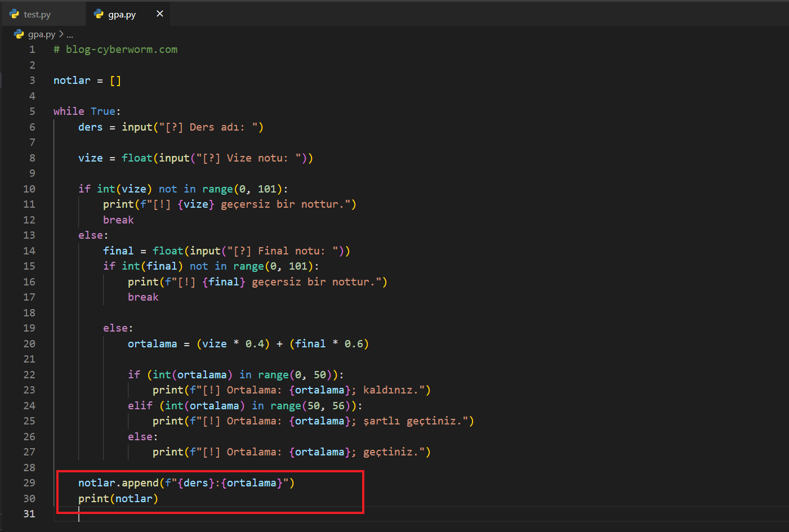Click the 'notlar = []' declaration line
The image size is (789, 532).
pos(87,81)
